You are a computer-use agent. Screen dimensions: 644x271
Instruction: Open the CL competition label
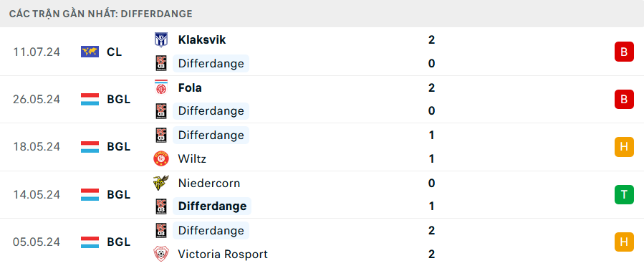(114, 52)
